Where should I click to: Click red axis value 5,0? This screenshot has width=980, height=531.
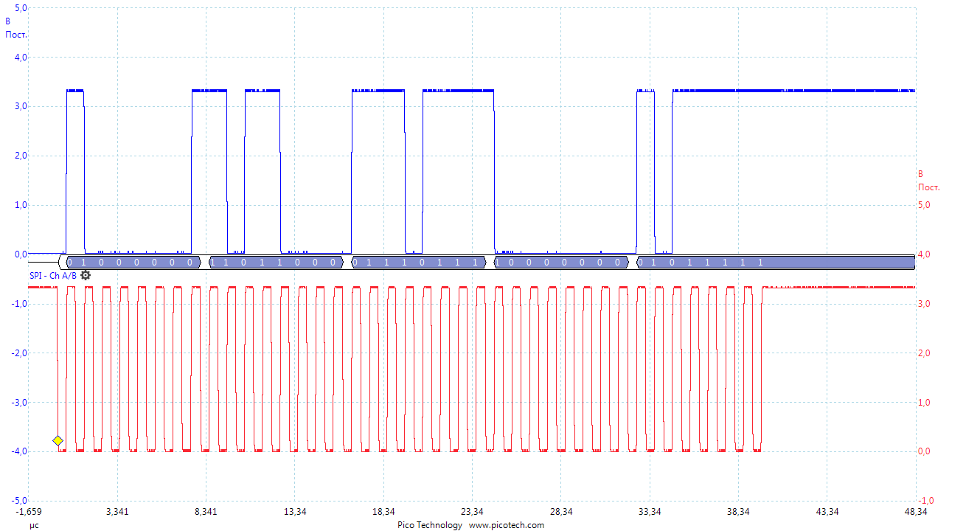click(925, 205)
